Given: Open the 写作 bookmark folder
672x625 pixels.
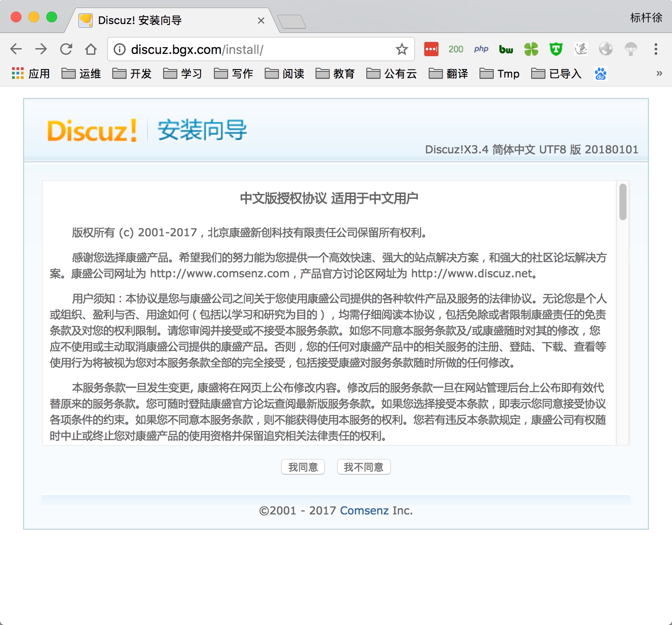Looking at the screenshot, I should click(x=234, y=74).
